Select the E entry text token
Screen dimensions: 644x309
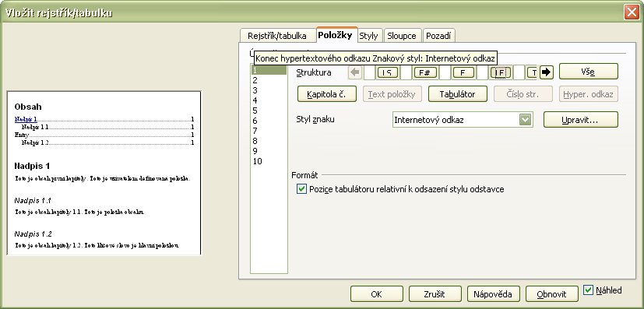point(463,72)
